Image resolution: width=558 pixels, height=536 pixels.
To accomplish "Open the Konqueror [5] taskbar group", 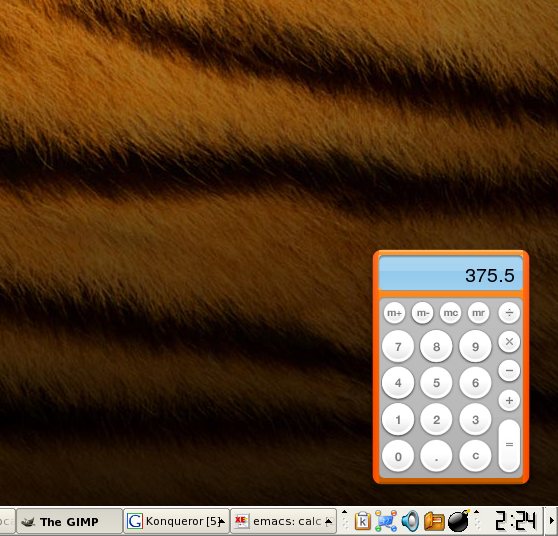I will click(177, 522).
